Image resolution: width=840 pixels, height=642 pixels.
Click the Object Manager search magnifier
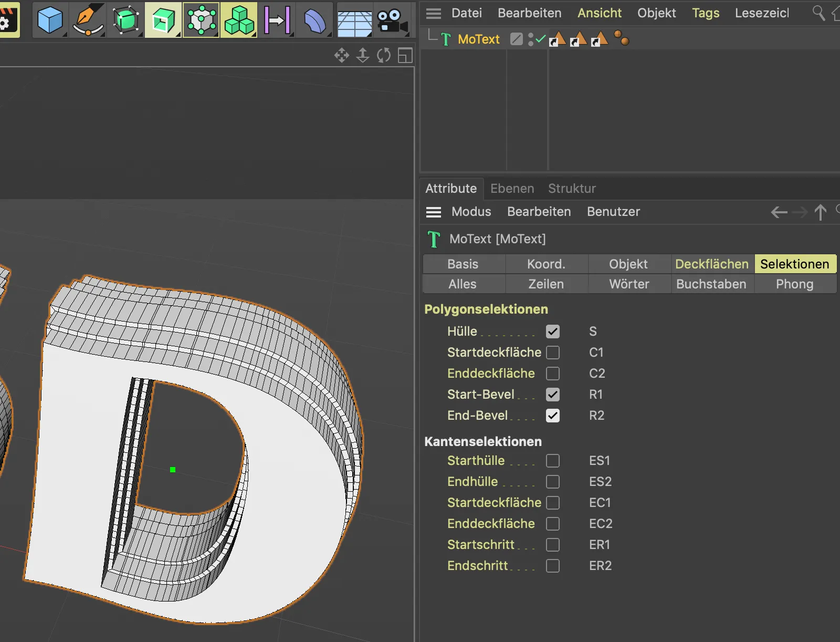818,13
